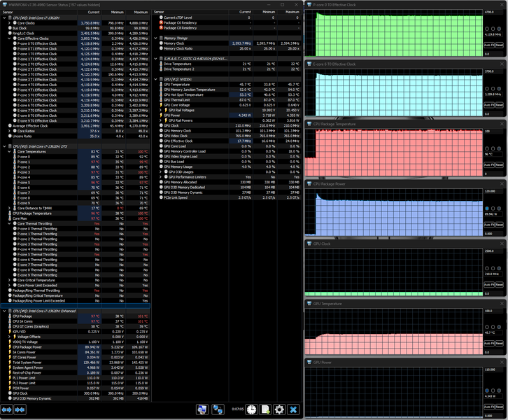Click Auto Fit in CPU Package Temperature graph
Viewport: 508px width, 420px height.
(489, 165)
